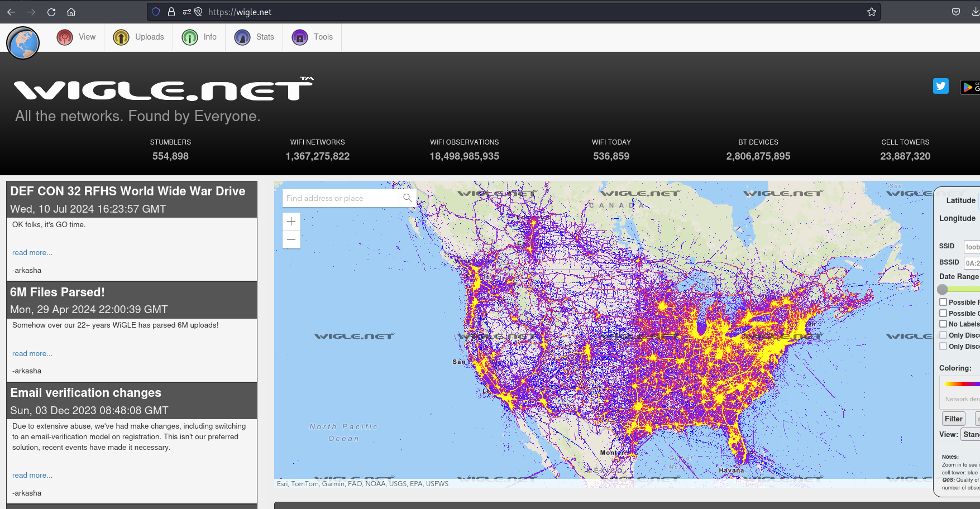Zoom in the map with plus button
Image resolution: width=980 pixels, height=509 pixels.
click(x=291, y=222)
